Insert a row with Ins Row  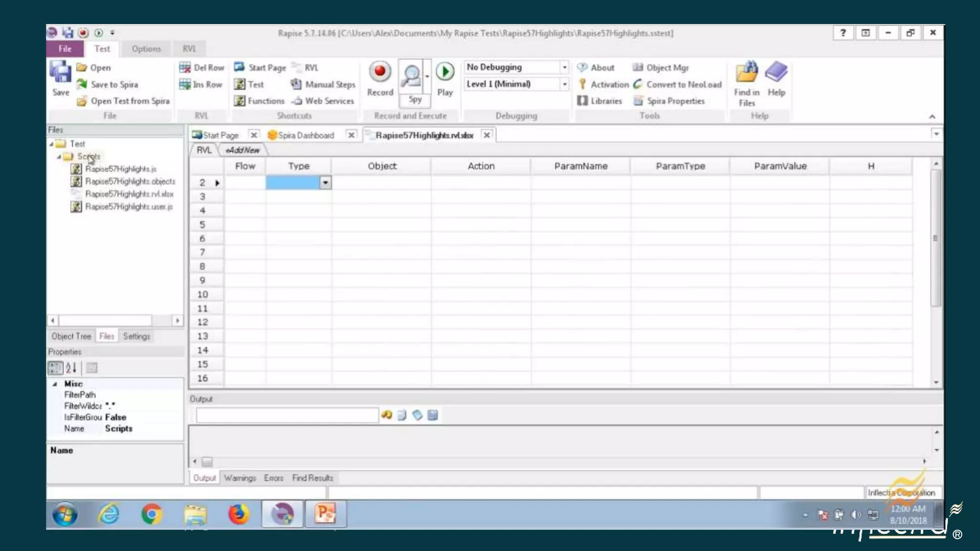tap(200, 84)
